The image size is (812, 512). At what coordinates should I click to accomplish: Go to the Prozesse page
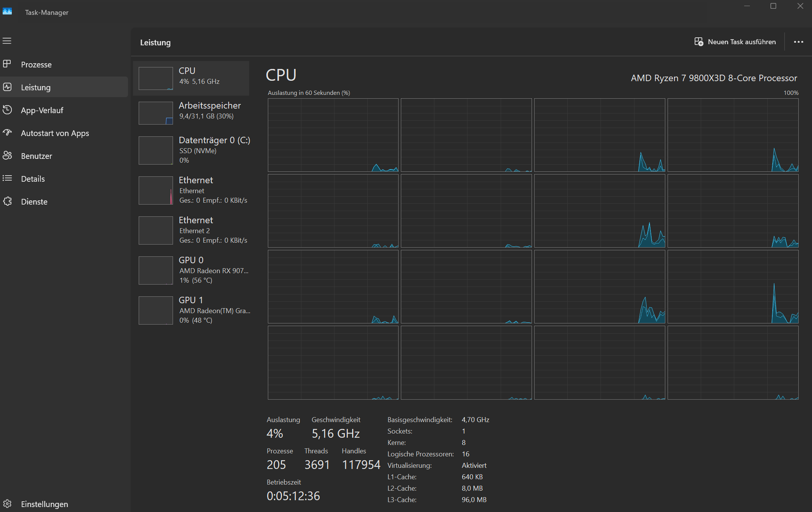coord(64,64)
